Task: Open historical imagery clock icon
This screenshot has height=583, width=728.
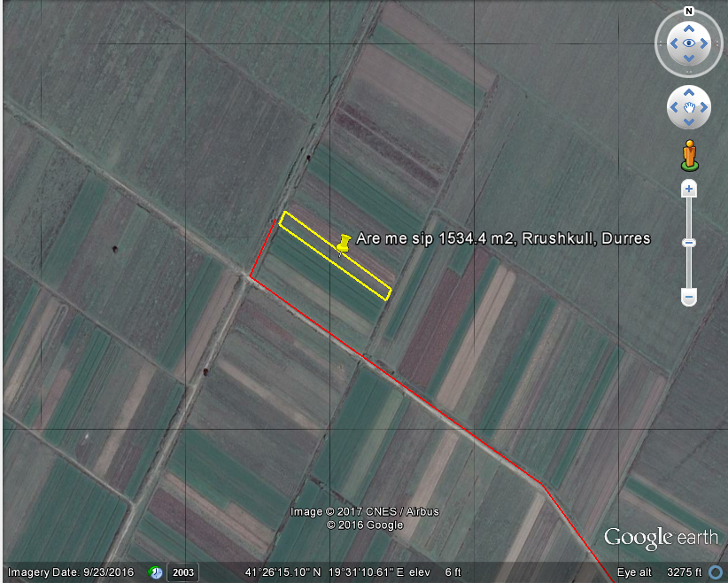Action: (x=156, y=572)
